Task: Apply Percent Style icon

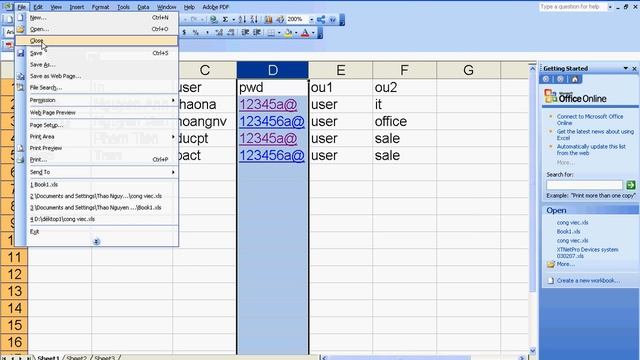Action: [x=196, y=32]
